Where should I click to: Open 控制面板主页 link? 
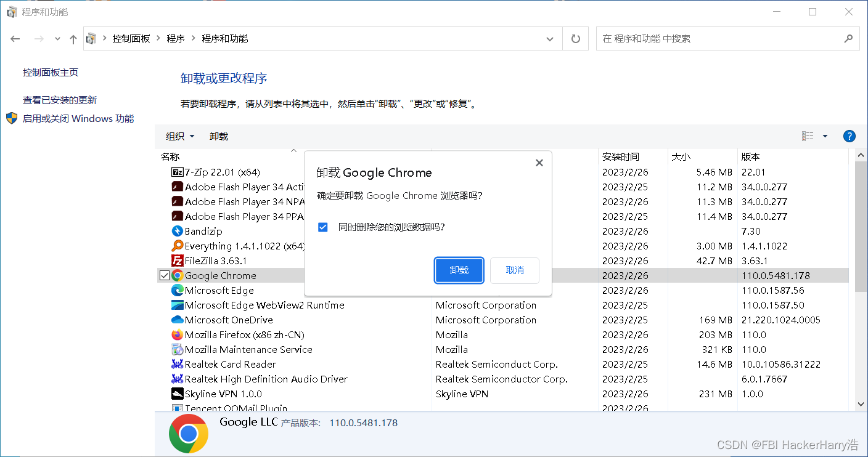[51, 73]
